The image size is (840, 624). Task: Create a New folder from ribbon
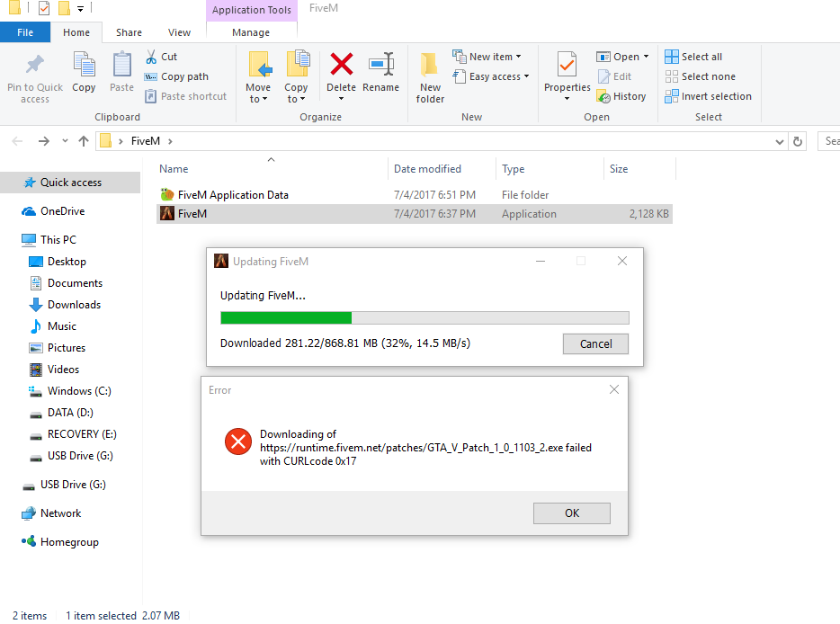tap(430, 76)
